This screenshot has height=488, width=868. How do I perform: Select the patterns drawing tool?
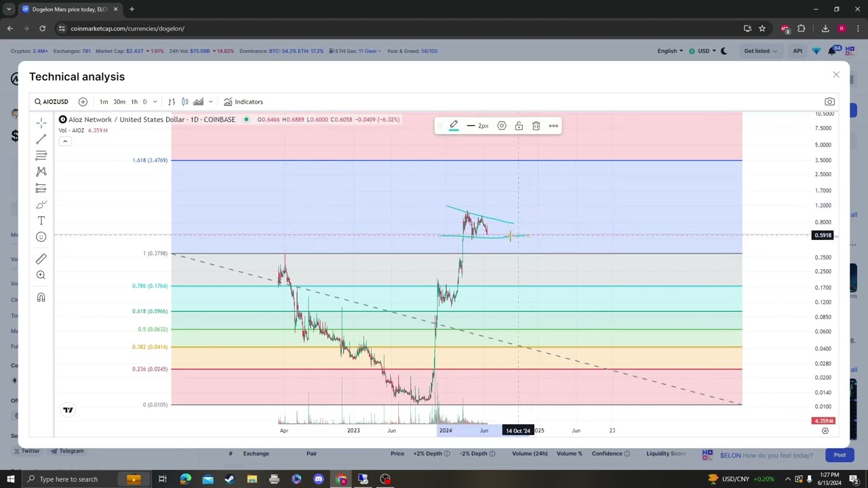tap(41, 171)
